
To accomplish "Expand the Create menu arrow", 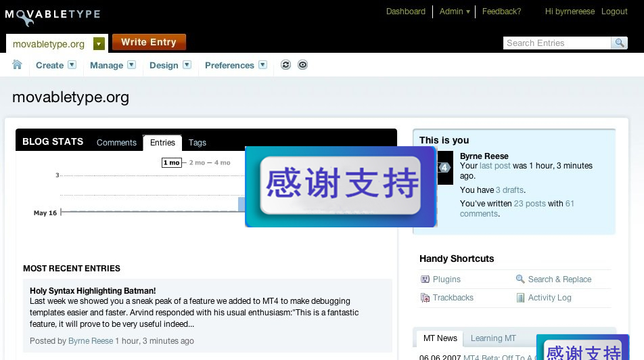I will (x=72, y=65).
